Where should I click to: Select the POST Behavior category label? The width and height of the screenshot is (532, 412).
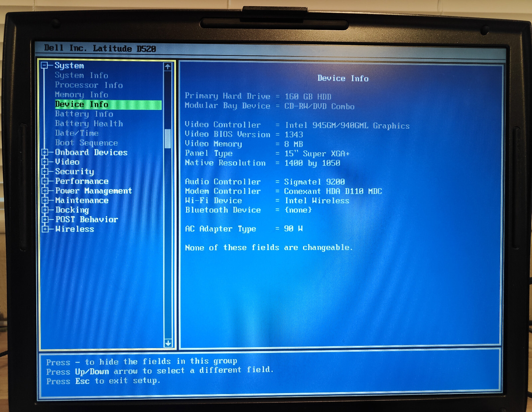[x=86, y=220]
